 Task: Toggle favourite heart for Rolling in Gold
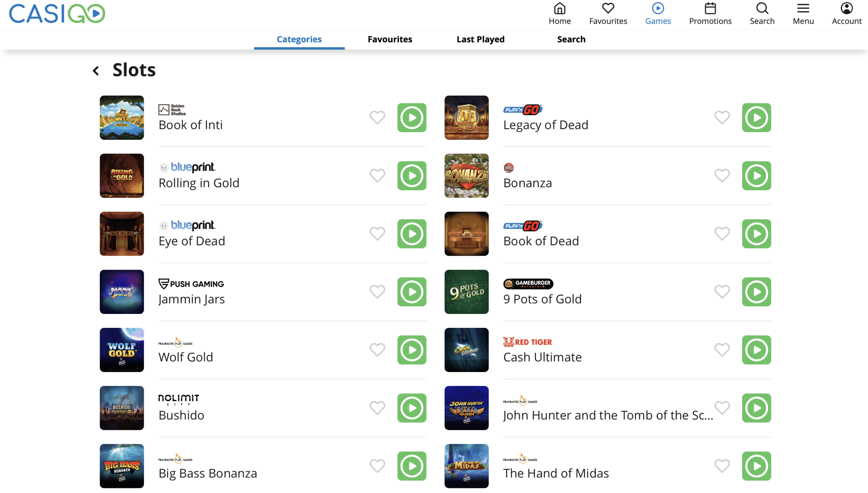377,176
